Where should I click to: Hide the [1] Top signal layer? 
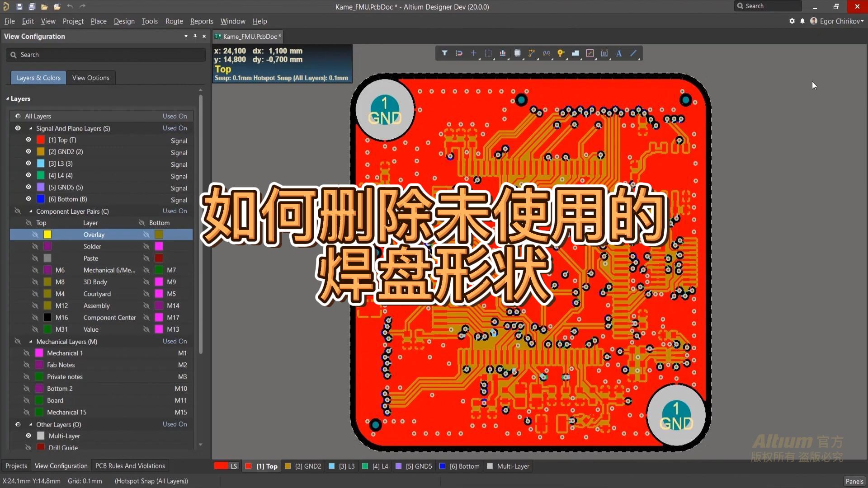(28, 140)
